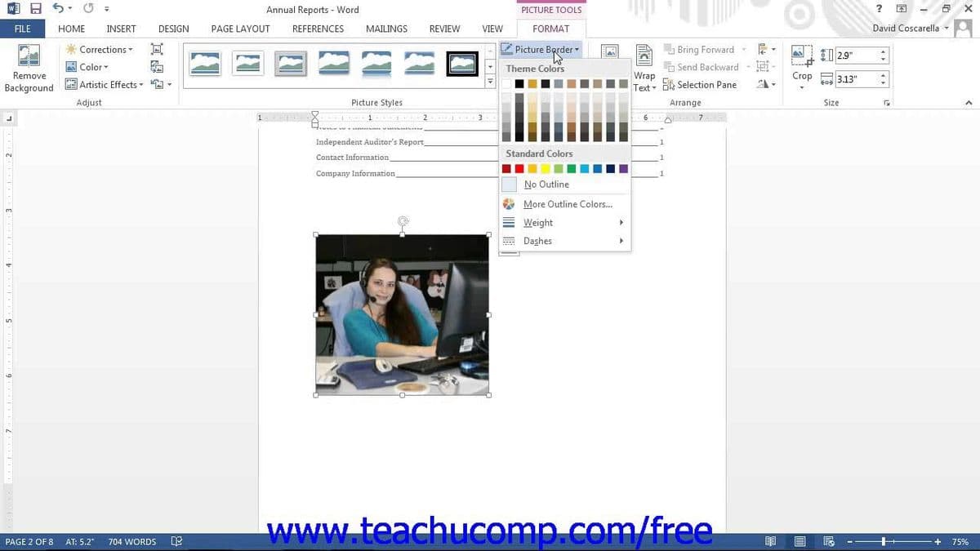Screen dimensions: 980x551
Task: Open the FILE tab
Action: [22, 29]
